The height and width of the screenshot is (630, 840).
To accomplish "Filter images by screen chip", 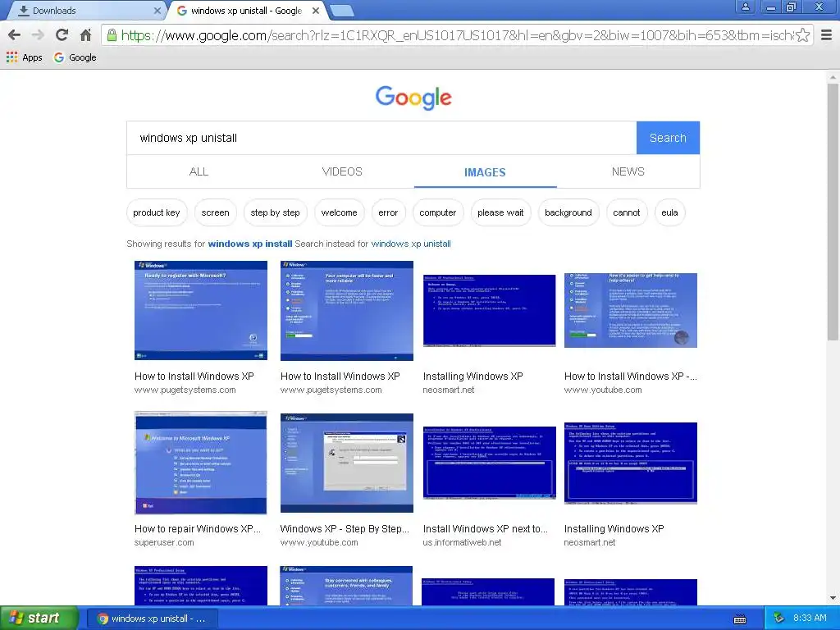I will click(216, 212).
